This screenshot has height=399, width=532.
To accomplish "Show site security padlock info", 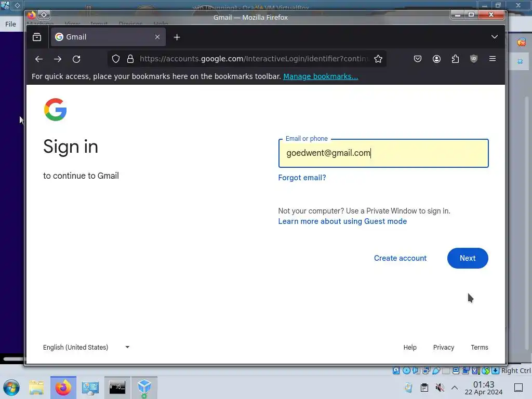I will (130, 59).
